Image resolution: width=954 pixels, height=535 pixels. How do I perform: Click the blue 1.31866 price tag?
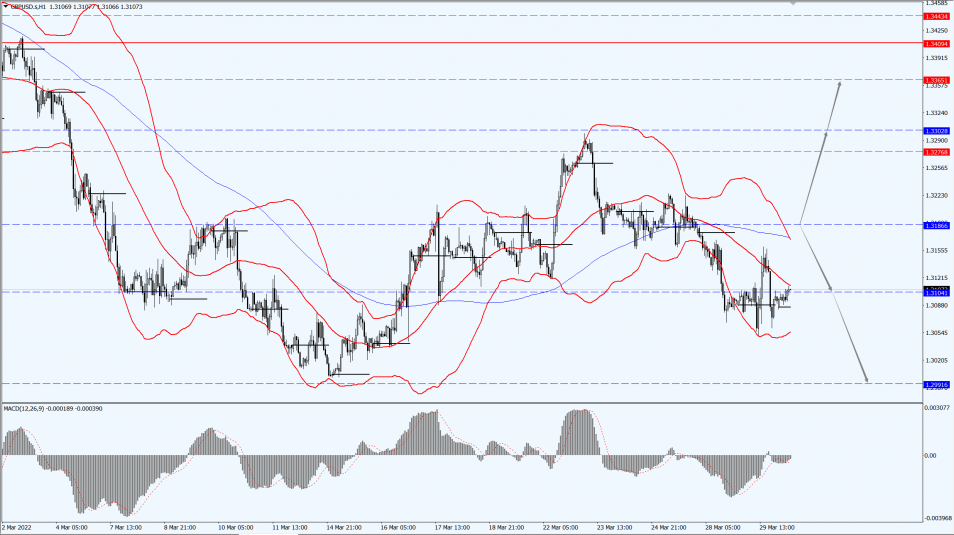(x=937, y=226)
